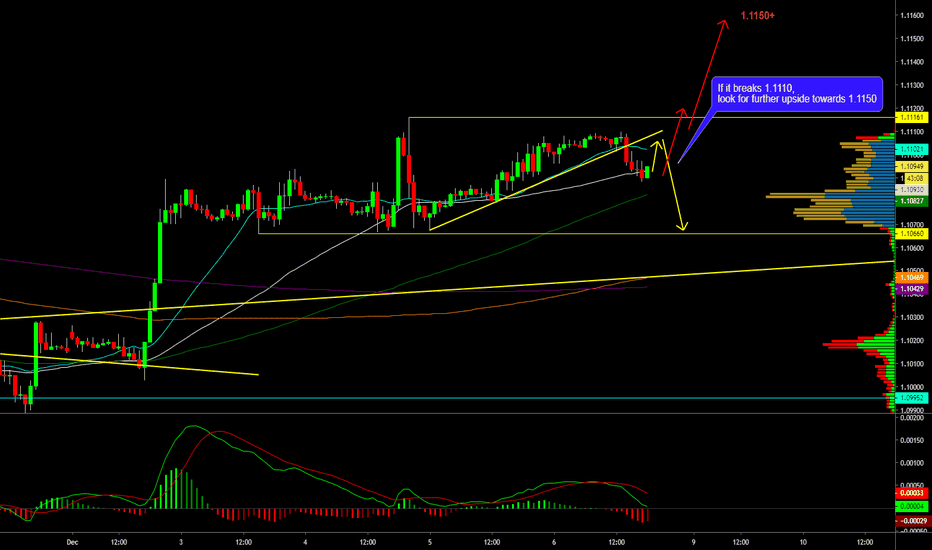Click the green 0.00004 indicator value label
Screen dimensions: 932x550
click(911, 507)
